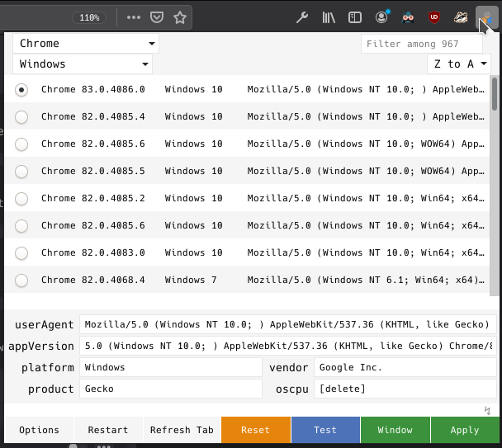502x448 pixels.
Task: Open the Z to A sort dropdown
Action: tap(459, 64)
